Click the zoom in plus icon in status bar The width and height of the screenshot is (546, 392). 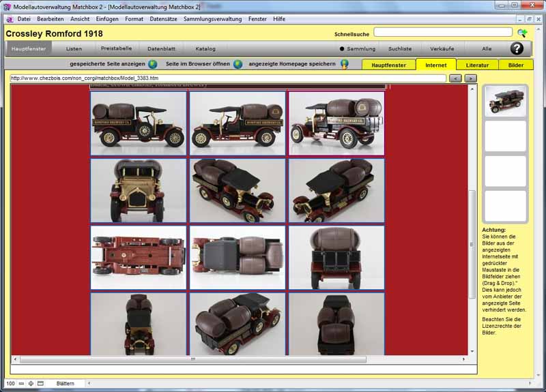[31, 384]
